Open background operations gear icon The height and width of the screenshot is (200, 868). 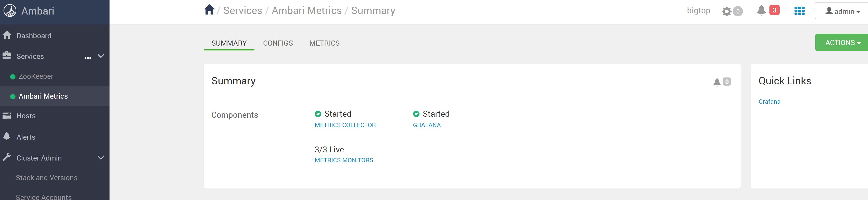coord(726,11)
